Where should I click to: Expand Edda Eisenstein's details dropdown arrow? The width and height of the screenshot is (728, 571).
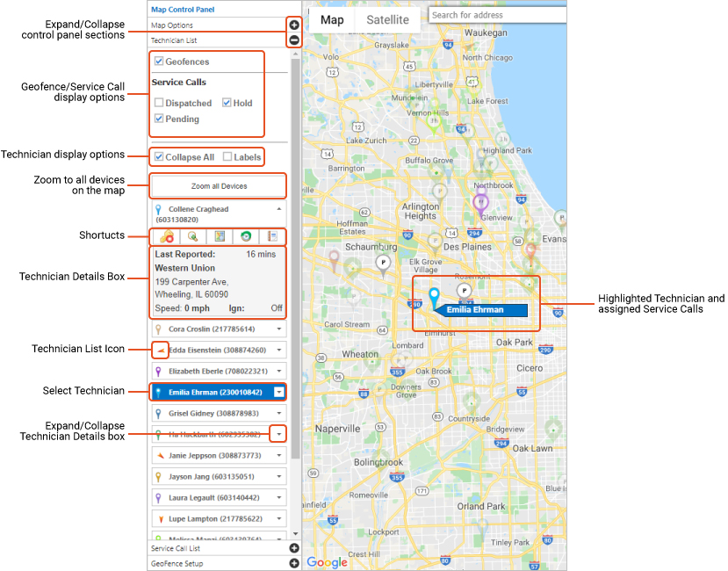point(279,350)
